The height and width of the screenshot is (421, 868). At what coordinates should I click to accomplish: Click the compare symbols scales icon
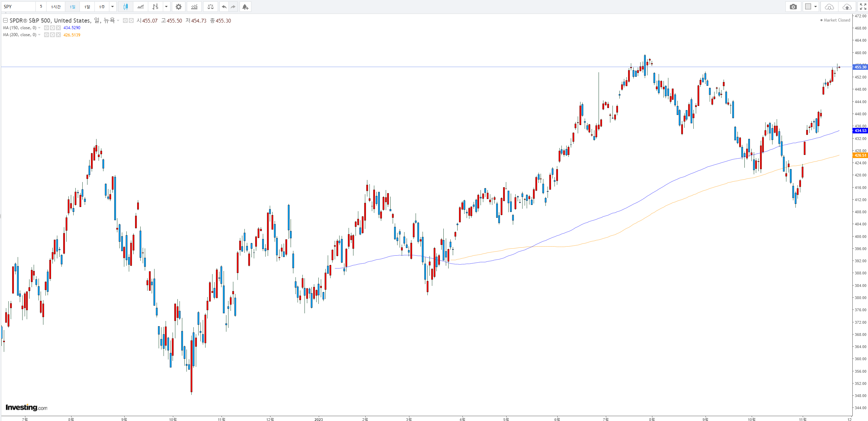pyautogui.click(x=210, y=7)
